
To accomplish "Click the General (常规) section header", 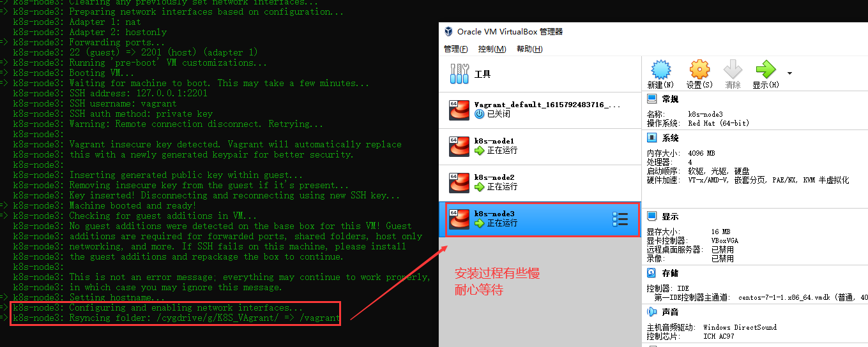I will [x=670, y=99].
